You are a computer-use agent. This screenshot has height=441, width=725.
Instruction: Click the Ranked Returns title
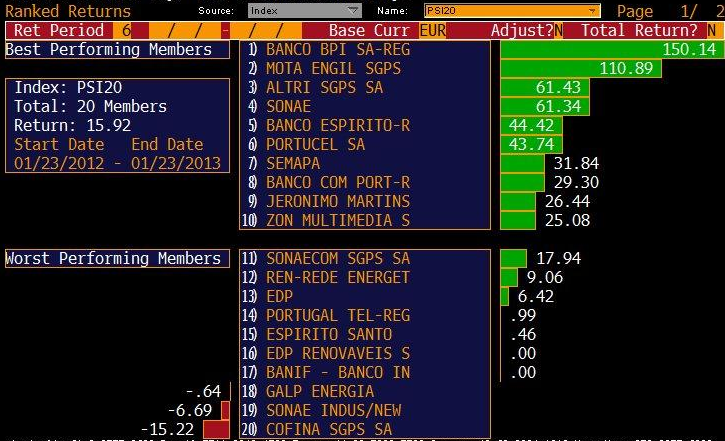68,11
